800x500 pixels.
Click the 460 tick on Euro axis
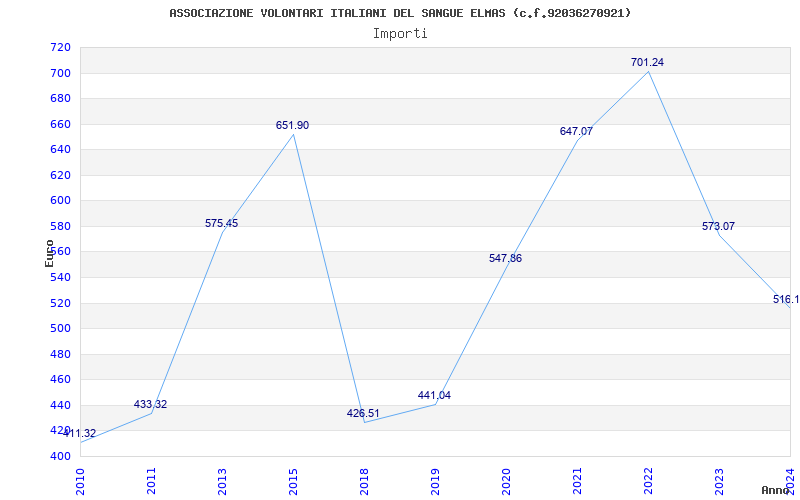[x=60, y=380]
